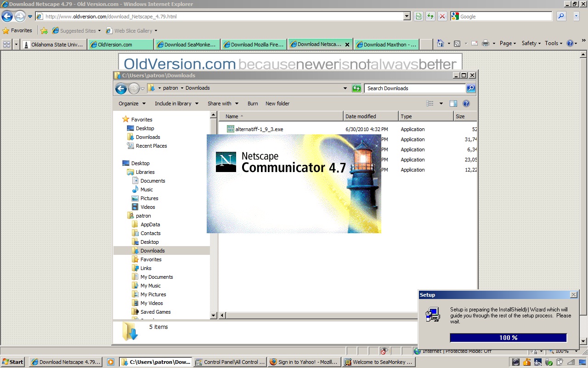Refresh the Downloads folder view
This screenshot has height=368, width=588.
356,88
